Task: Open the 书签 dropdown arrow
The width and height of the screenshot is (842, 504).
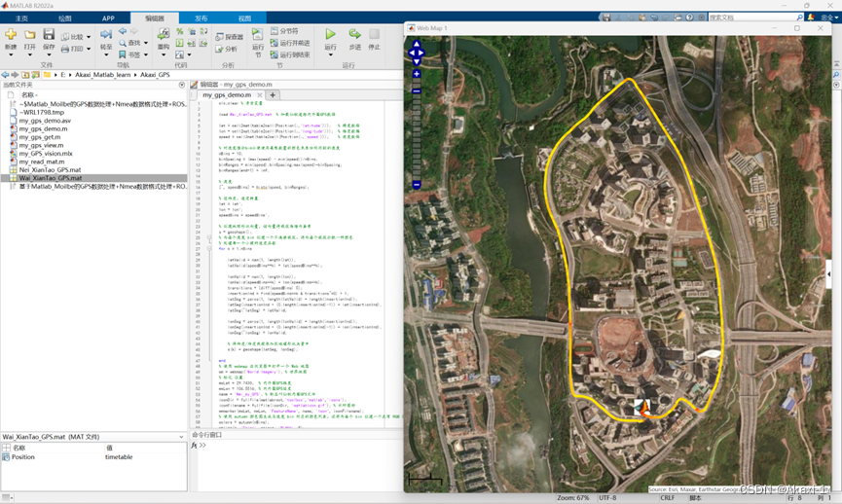Action: coord(145,54)
